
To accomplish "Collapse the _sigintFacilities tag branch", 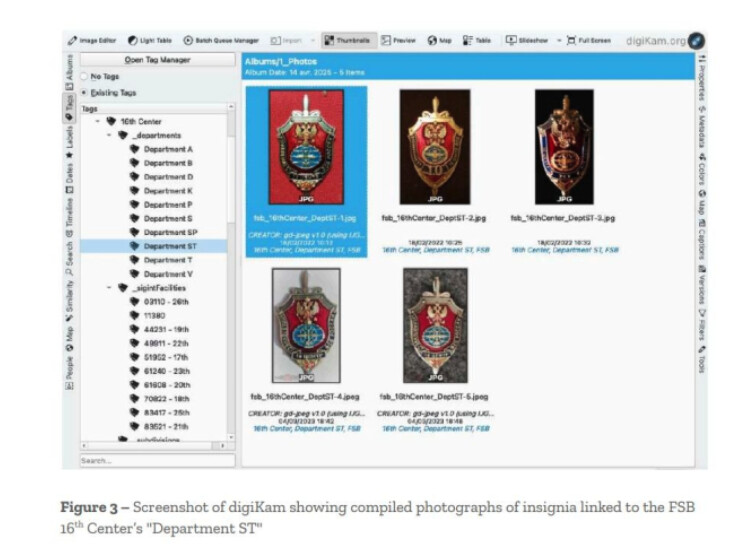I will [109, 287].
